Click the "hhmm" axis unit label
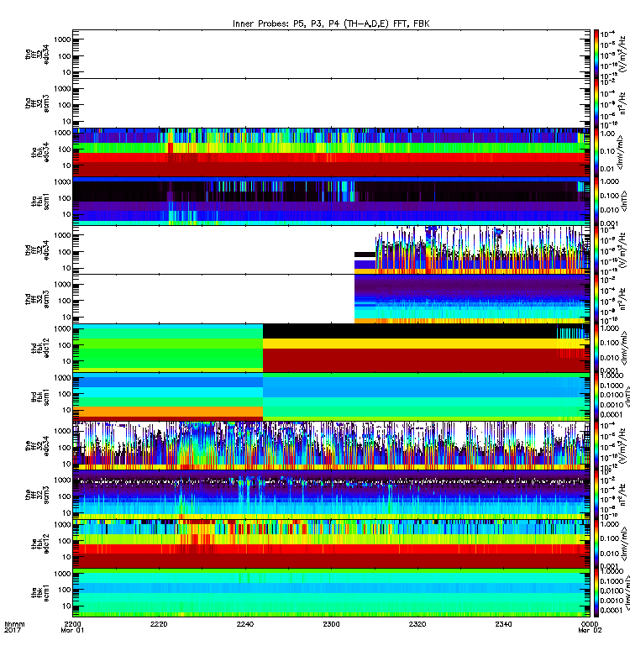This screenshot has height=672, width=630. (14, 624)
